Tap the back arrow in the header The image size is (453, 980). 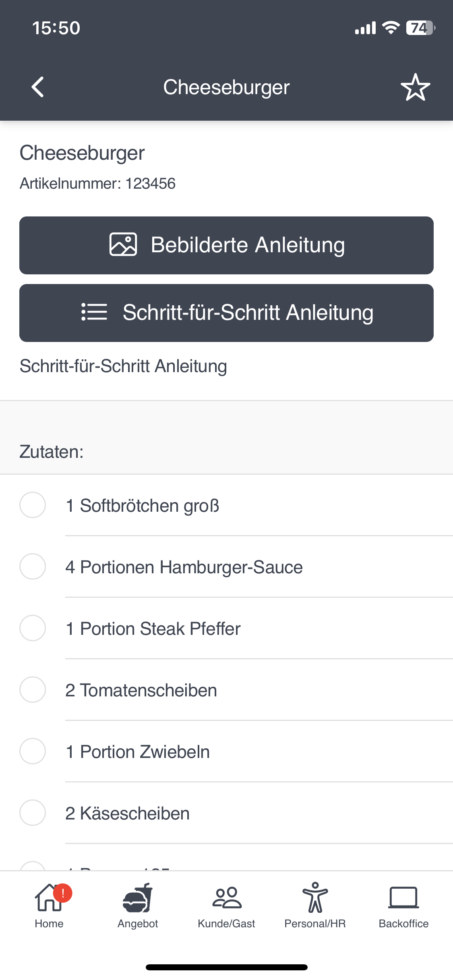pyautogui.click(x=38, y=87)
